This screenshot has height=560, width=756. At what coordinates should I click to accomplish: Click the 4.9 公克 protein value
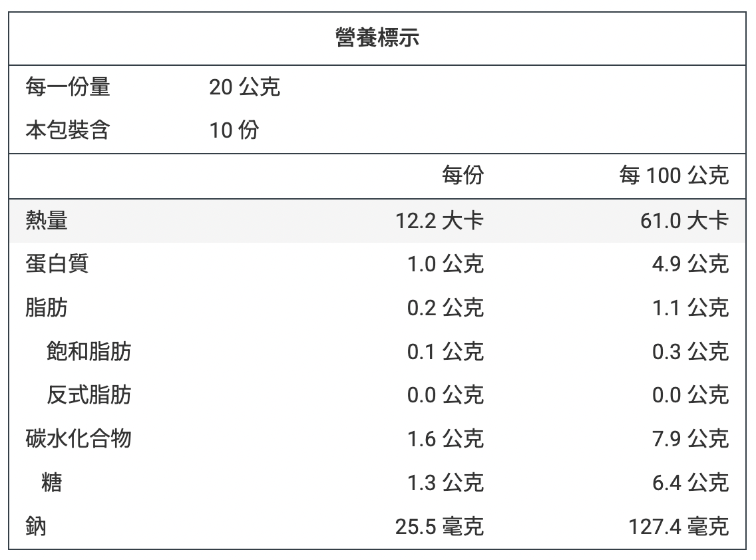[x=690, y=264]
